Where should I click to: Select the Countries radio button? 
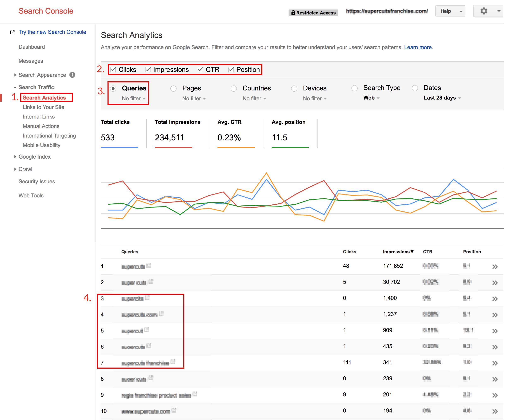click(234, 88)
